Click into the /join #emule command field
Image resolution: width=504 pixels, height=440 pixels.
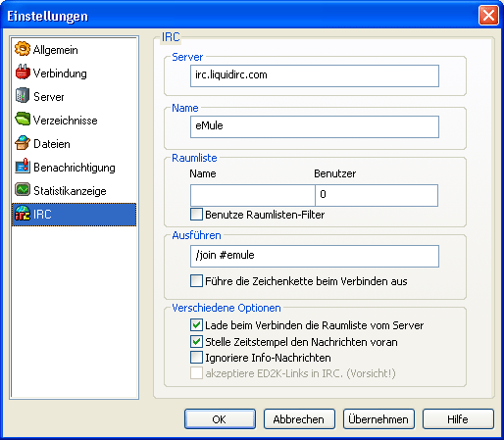315,257
